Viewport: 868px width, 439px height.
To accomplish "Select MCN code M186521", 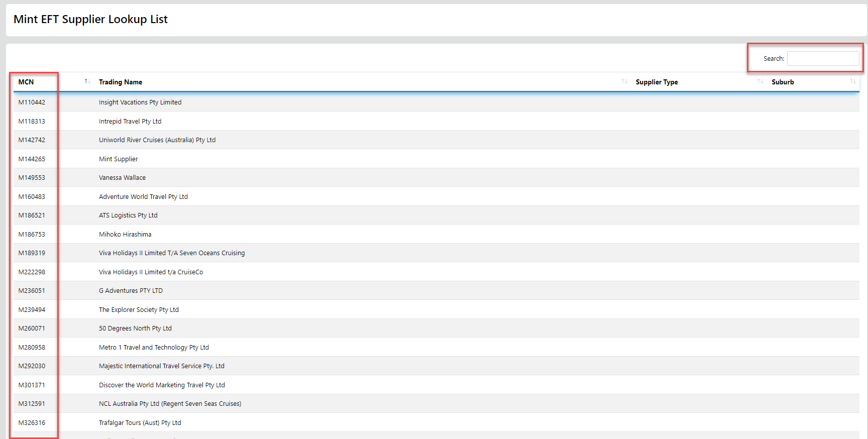I will pyautogui.click(x=32, y=215).
